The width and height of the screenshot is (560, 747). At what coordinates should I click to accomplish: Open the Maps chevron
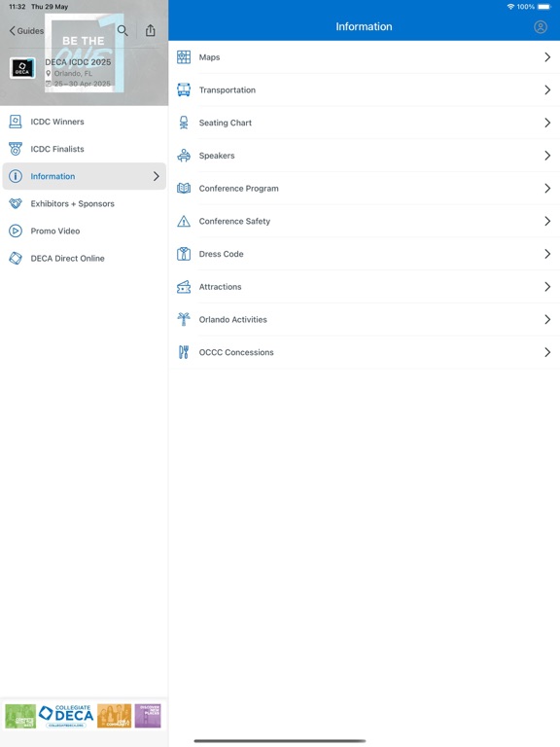(x=547, y=57)
